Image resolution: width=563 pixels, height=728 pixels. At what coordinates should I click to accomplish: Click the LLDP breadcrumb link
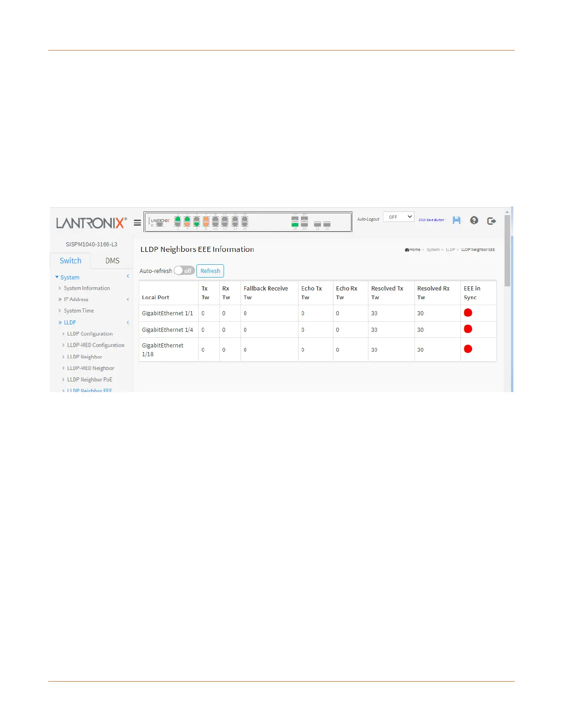(450, 250)
